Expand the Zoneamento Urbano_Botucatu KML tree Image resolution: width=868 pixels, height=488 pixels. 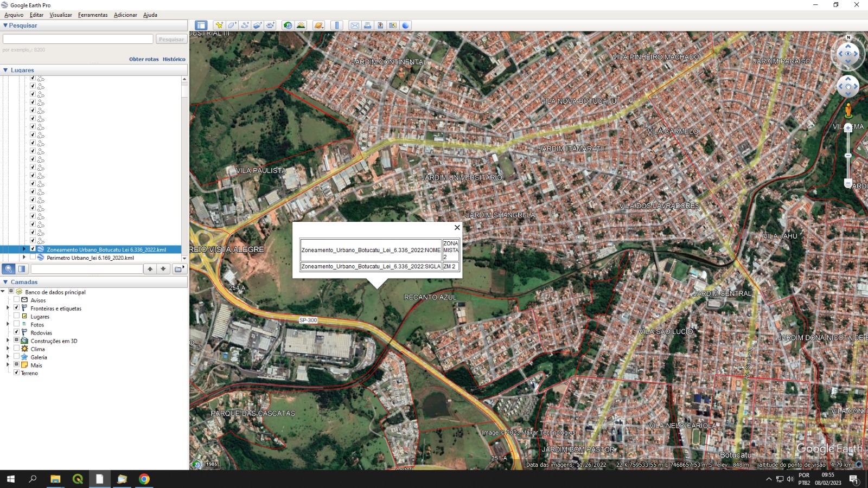click(24, 249)
